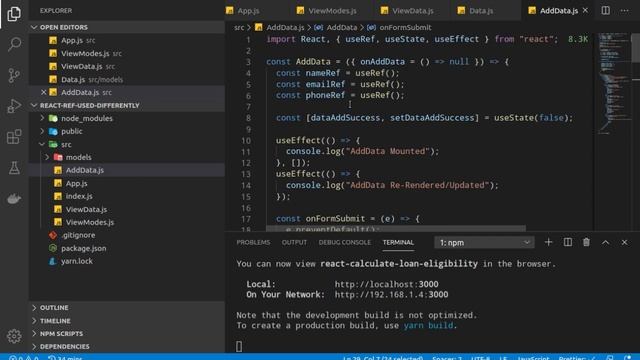Open Data.js src/models from Open Editors
This screenshot has height=360, width=640.
(127, 79)
